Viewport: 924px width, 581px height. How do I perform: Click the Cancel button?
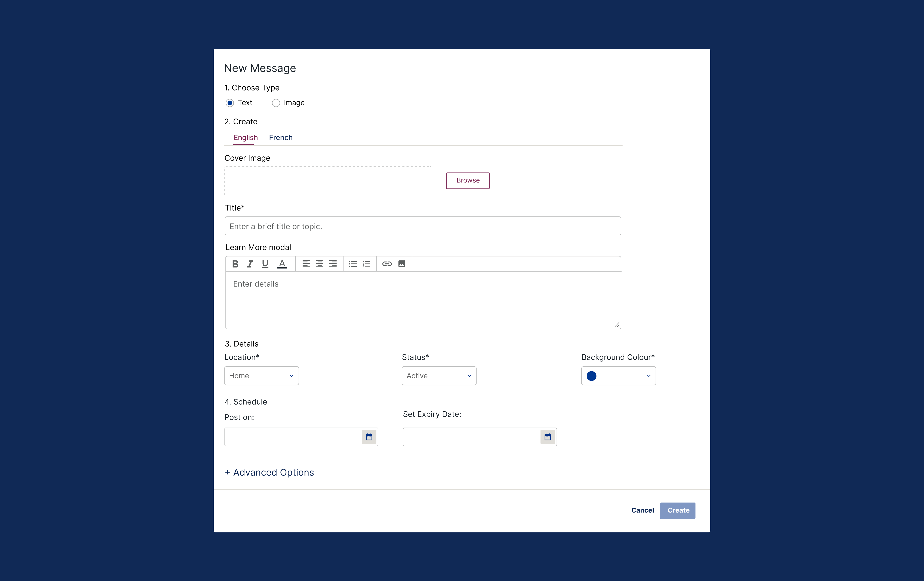click(x=642, y=510)
